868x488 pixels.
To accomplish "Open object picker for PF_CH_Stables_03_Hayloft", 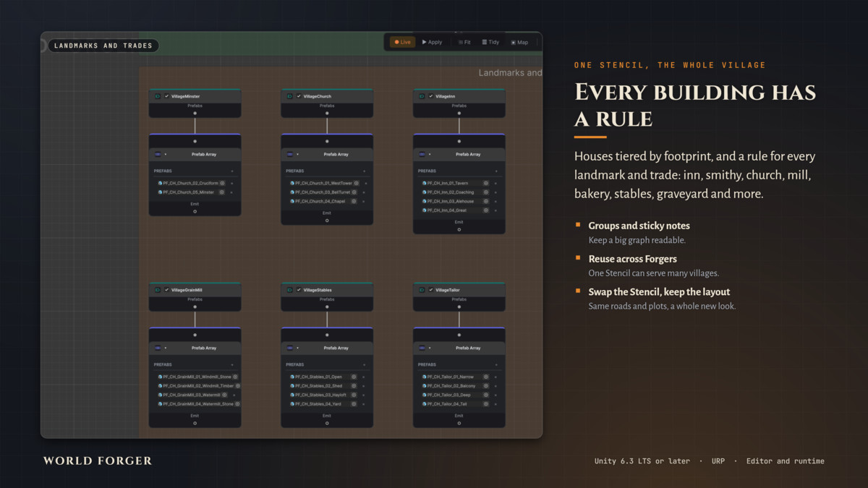I will pos(353,395).
